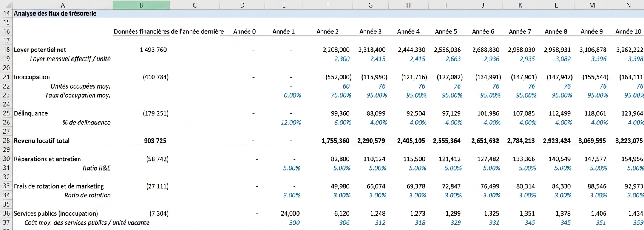Click the 'Analyse des flux de trésorerie' title cell
This screenshot has height=230, width=644.
[55, 13]
